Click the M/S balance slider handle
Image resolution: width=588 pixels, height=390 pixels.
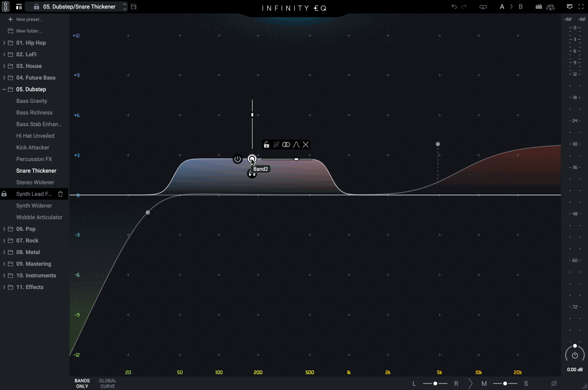click(505, 383)
